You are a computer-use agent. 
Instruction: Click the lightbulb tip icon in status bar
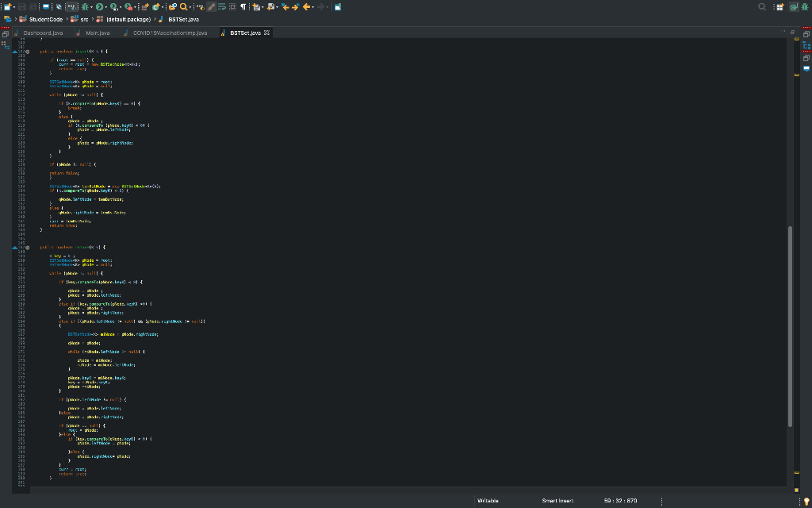click(x=806, y=501)
